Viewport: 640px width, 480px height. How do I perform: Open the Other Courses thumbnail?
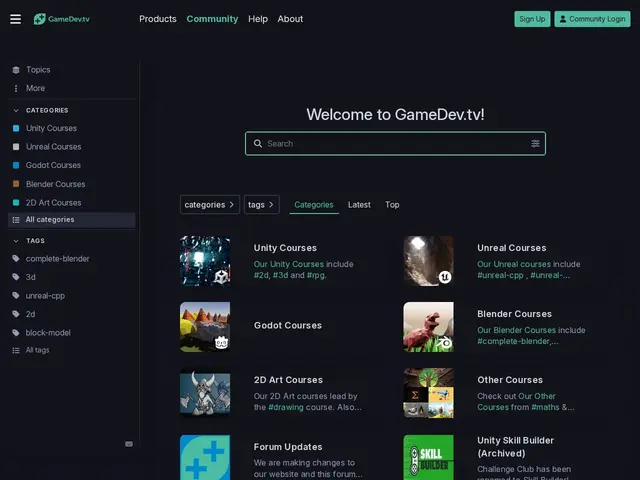[x=428, y=393]
